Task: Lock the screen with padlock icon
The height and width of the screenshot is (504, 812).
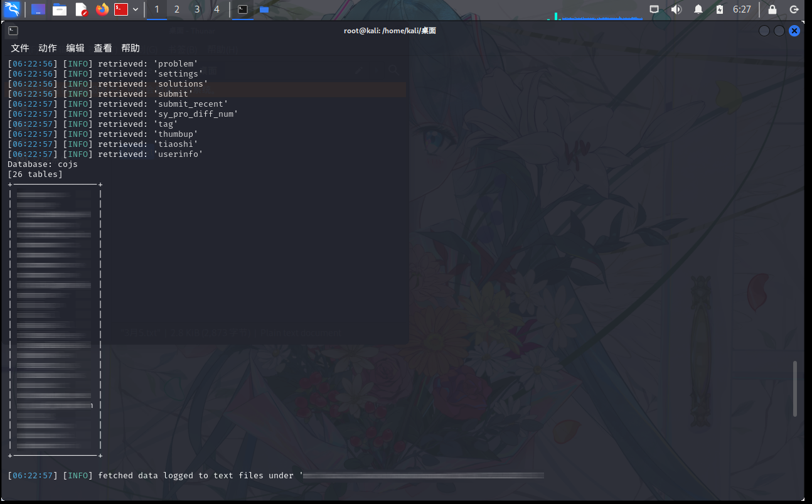Action: coord(772,9)
